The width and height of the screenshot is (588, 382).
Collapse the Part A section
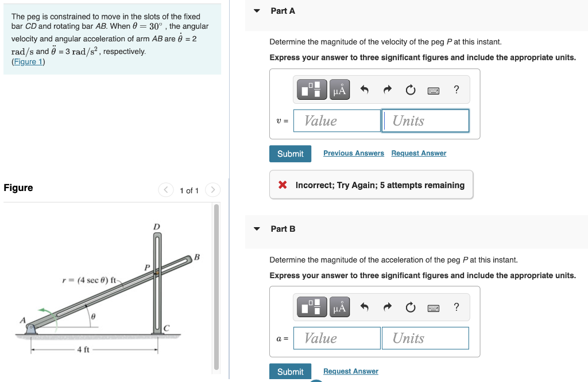pos(256,10)
